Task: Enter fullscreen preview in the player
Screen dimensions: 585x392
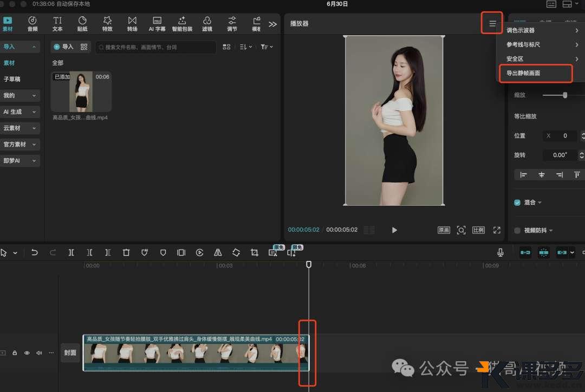Action: click(497, 230)
